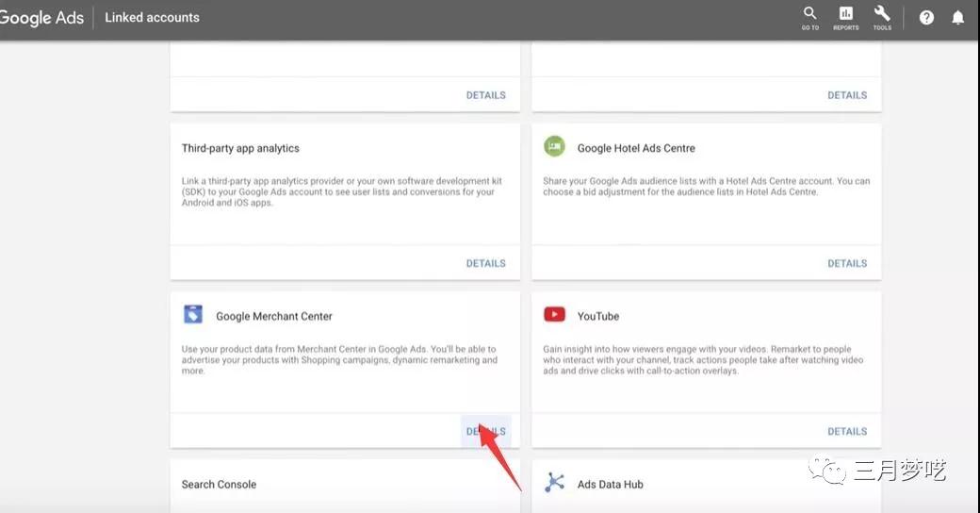Select the Third-party app analytics title
The height and width of the screenshot is (513, 980).
point(240,148)
